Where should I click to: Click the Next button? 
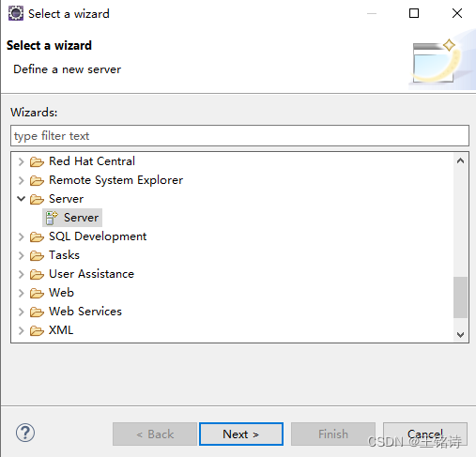coord(241,434)
